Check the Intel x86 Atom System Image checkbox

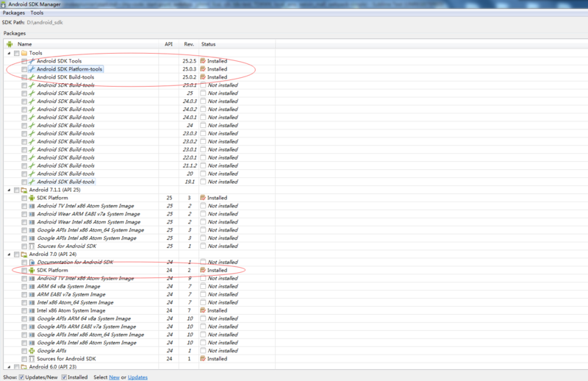click(24, 310)
